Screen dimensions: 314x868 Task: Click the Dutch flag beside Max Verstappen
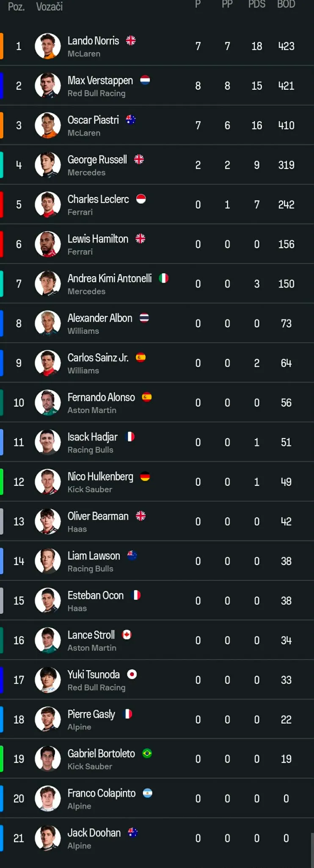point(145,80)
